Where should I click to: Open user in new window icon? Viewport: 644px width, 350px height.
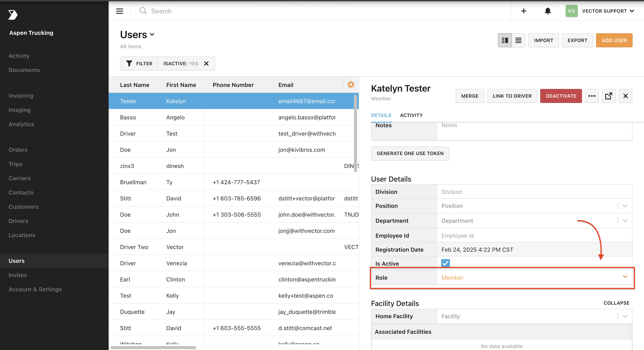pyautogui.click(x=608, y=96)
